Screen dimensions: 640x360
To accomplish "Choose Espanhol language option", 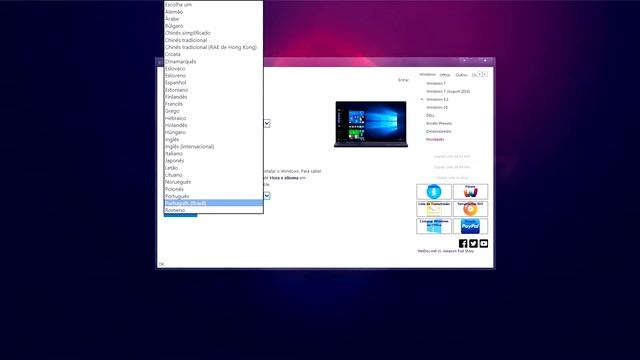I will (x=213, y=82).
